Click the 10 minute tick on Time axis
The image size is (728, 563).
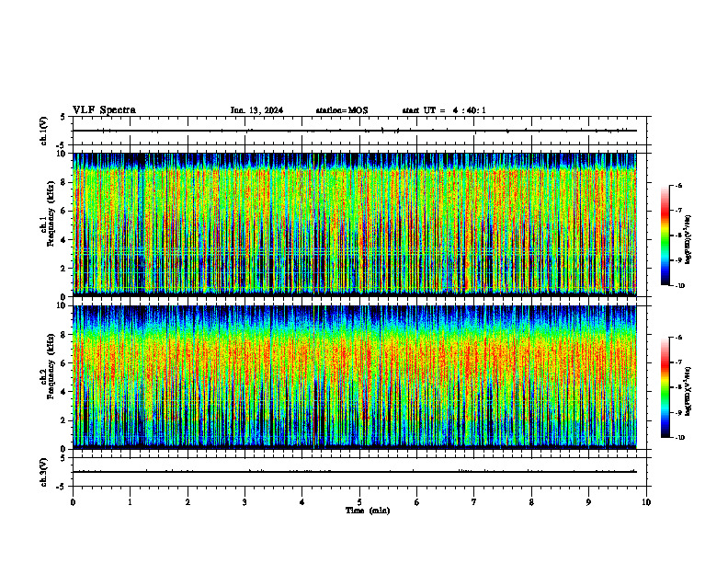646,502
